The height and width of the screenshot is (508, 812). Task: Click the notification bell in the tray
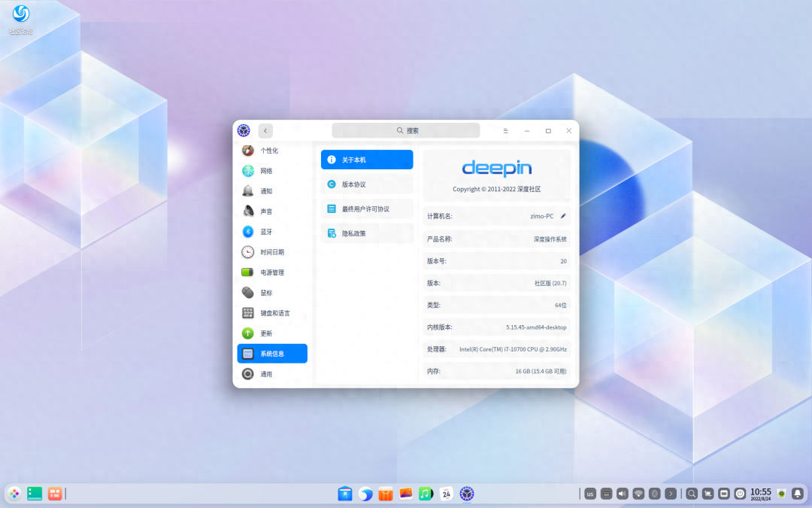tap(798, 493)
